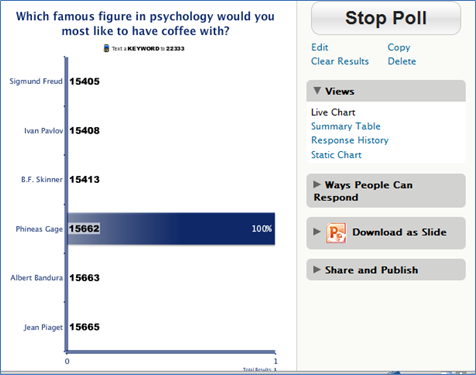Click the phone icon next to keyword text

pos(106,48)
